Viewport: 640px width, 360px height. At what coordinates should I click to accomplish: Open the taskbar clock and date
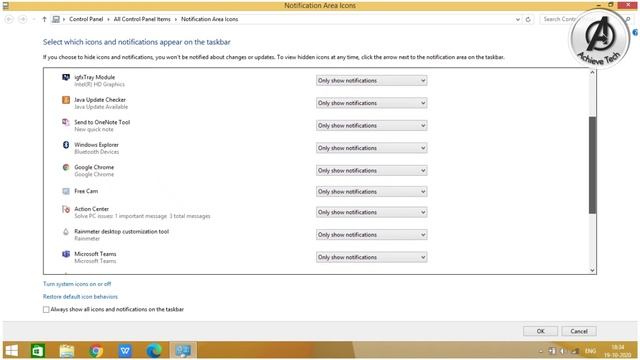(618, 351)
